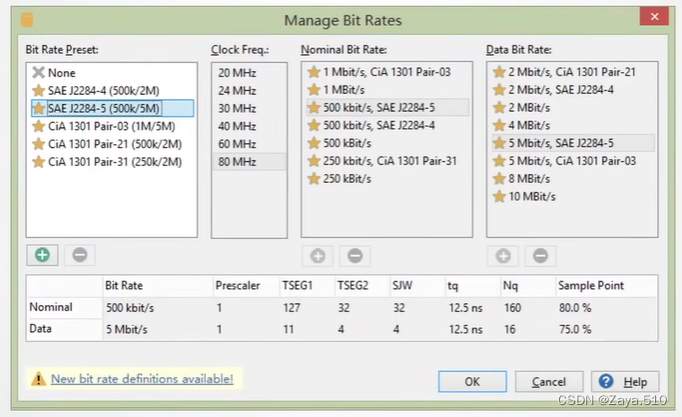Choose 60 MHz clock frequency
Viewport: 682px width, 417px height.
tap(249, 144)
